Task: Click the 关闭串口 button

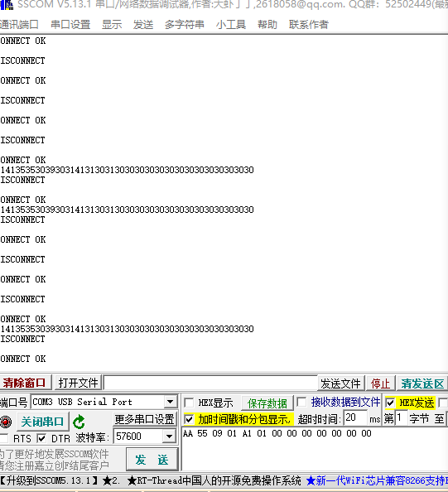Action: point(42,422)
